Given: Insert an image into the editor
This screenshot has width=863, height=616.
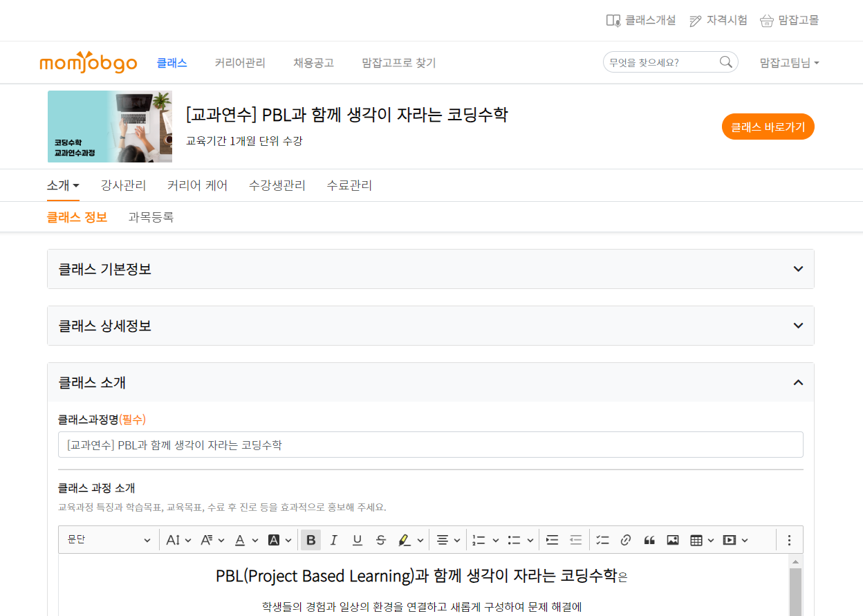Looking at the screenshot, I should [x=672, y=540].
